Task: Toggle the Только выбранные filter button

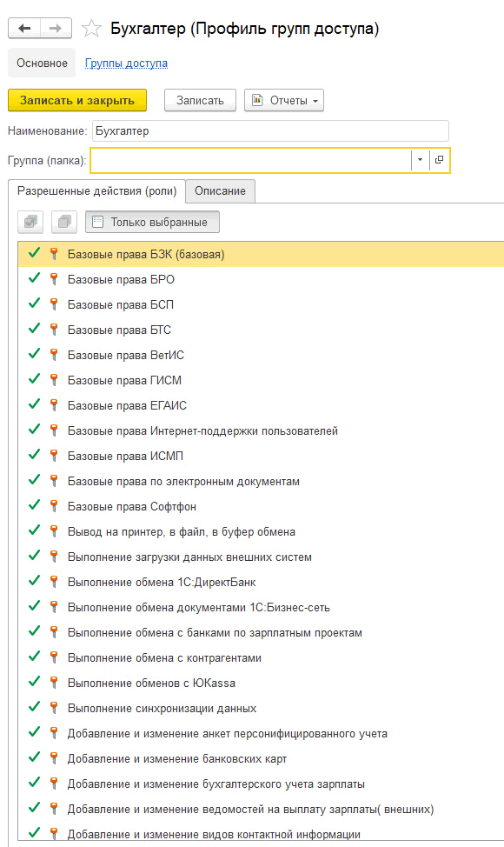Action: coord(152,222)
